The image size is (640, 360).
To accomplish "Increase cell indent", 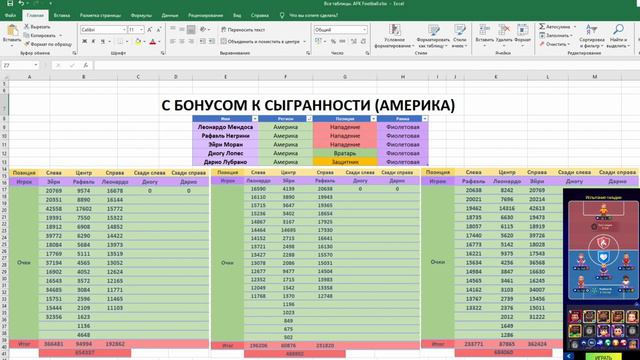I will coord(212,41).
